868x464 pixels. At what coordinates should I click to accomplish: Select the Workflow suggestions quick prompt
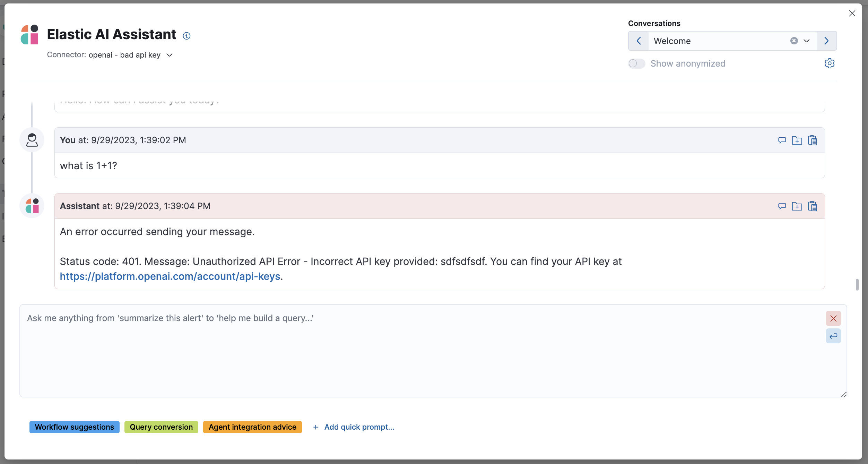pyautogui.click(x=74, y=427)
